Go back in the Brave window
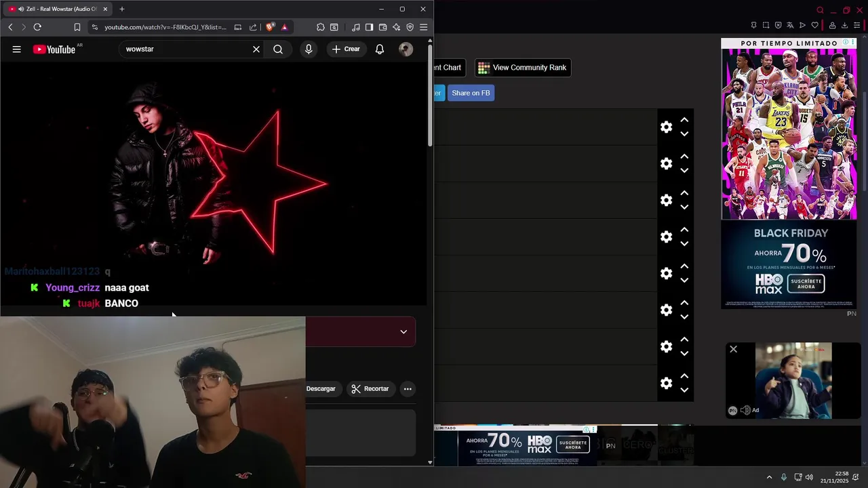The width and height of the screenshot is (868, 488). click(x=10, y=27)
